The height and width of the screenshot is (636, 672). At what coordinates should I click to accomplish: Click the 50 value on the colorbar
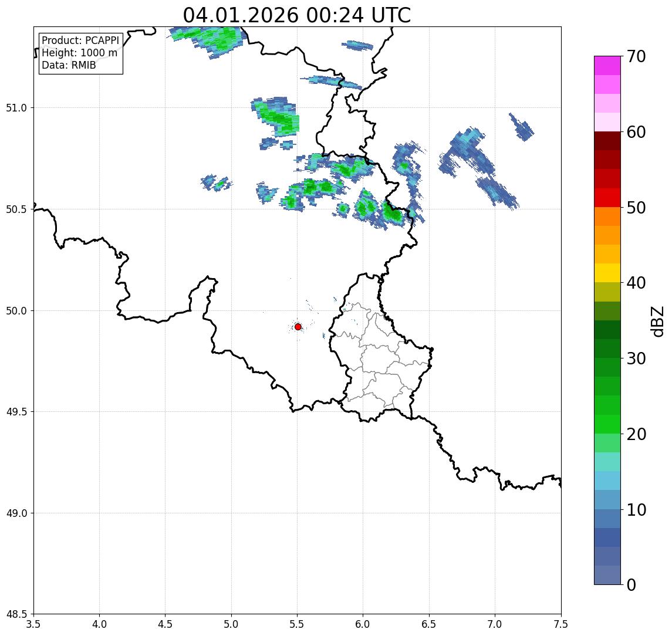[636, 208]
